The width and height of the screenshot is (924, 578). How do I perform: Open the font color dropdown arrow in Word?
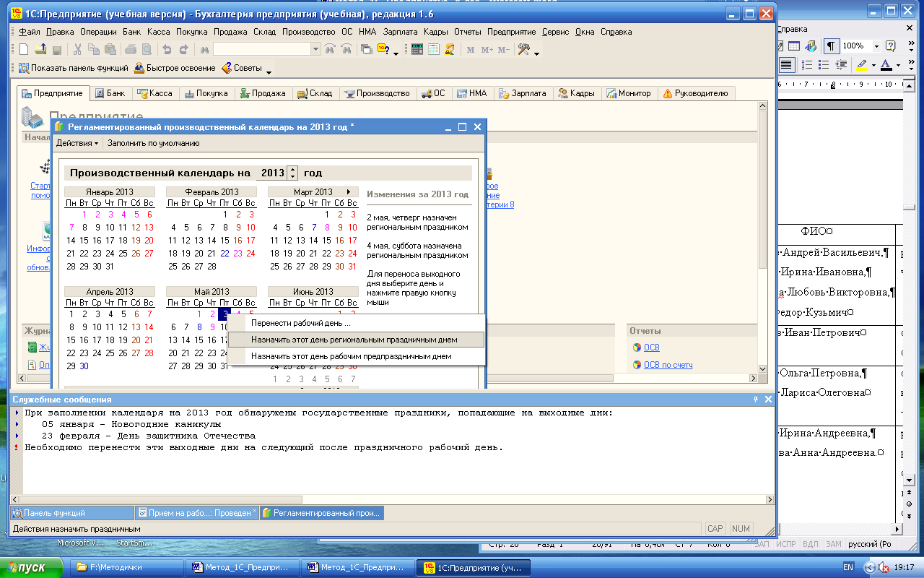pos(898,65)
